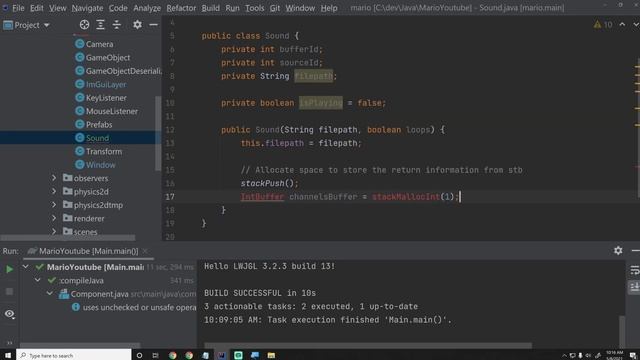Click the taskbar clock showing 10:16 AM
Image resolution: width=640 pixels, height=360 pixels.
(614, 355)
